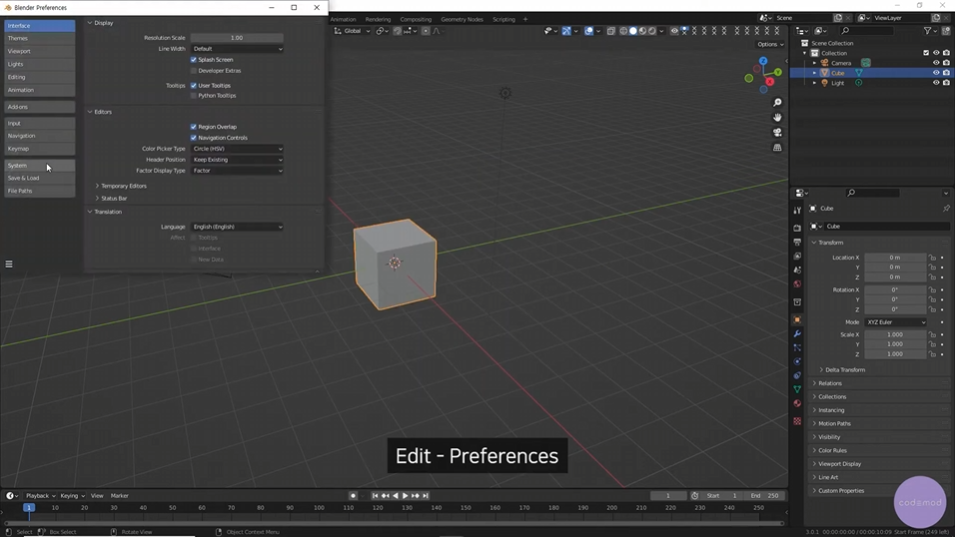Viewport: 955px width, 537px height.
Task: Open the Add-ons preferences section
Action: 40,107
